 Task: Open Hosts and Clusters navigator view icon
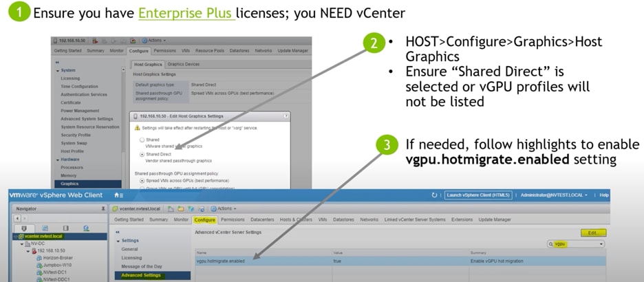point(23,228)
